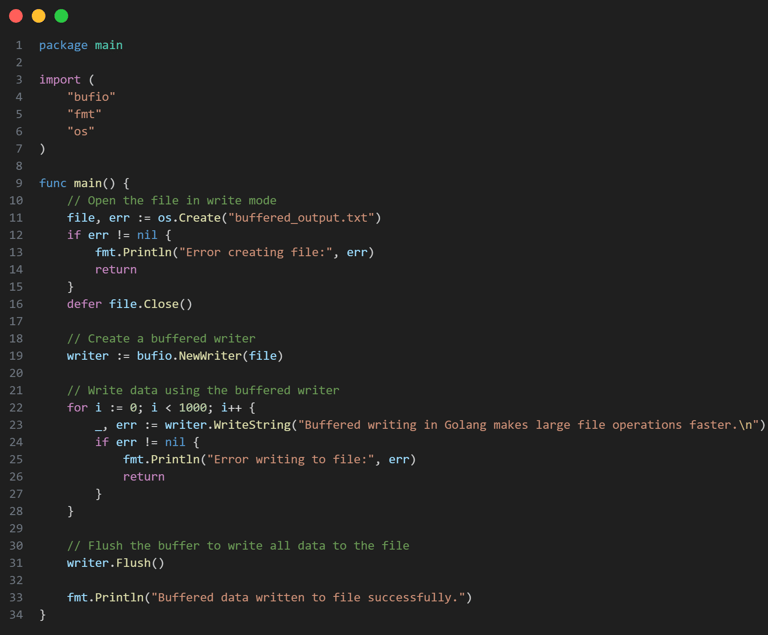Click comment 'Flush the buffer to write all data'
This screenshot has width=768, height=635.
pos(238,546)
